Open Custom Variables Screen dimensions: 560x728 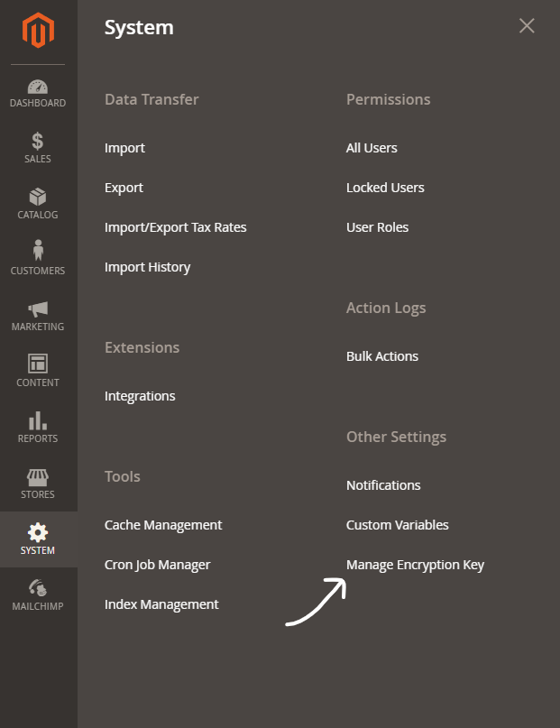pyautogui.click(x=397, y=525)
